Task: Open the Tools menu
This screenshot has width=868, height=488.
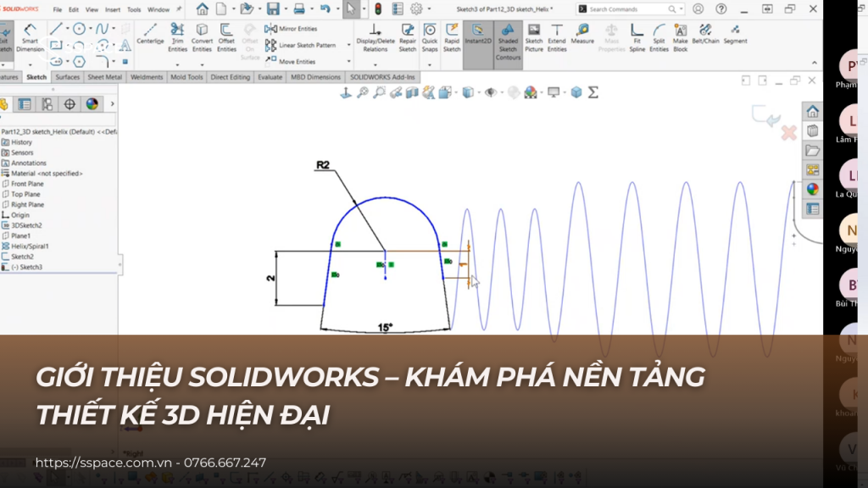Action: 134,9
